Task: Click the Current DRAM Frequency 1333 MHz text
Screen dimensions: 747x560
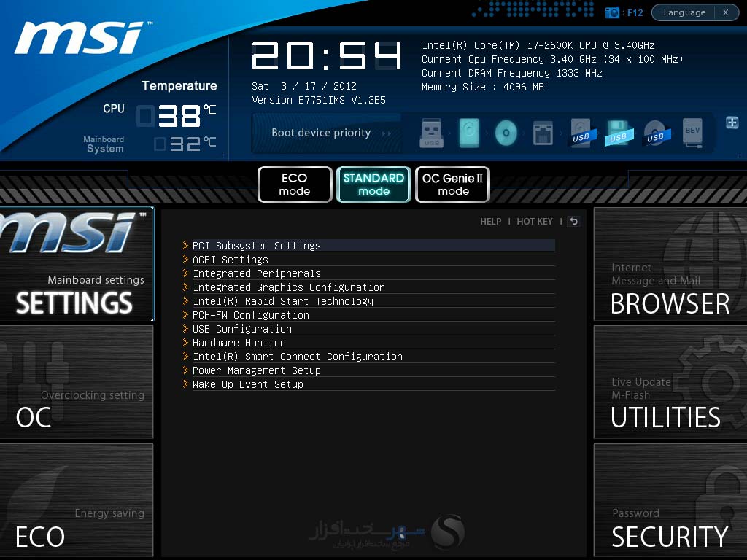Action: tap(511, 74)
